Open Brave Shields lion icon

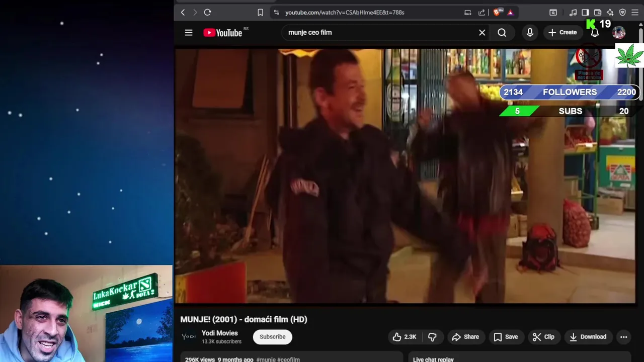click(x=497, y=13)
